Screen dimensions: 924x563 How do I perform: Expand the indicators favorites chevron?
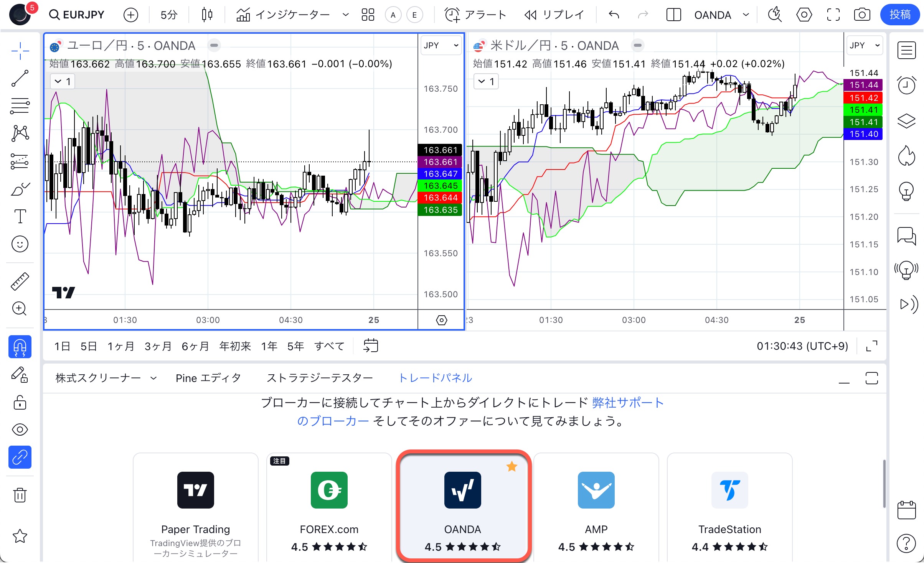345,15
